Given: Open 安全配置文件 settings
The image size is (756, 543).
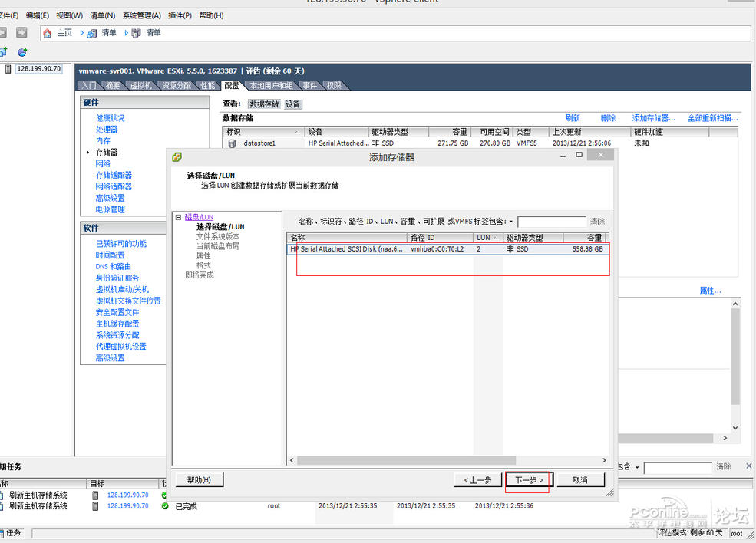Looking at the screenshot, I should click(x=117, y=312).
